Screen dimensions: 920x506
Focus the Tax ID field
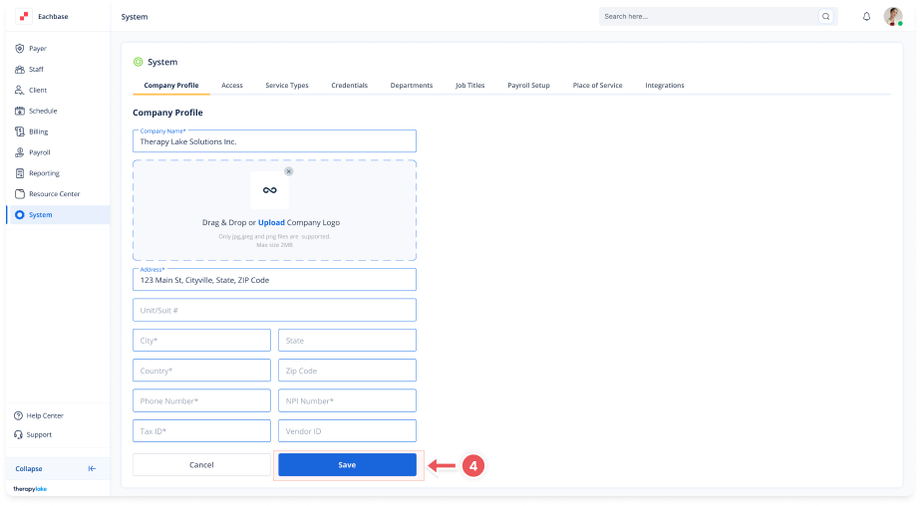202,431
